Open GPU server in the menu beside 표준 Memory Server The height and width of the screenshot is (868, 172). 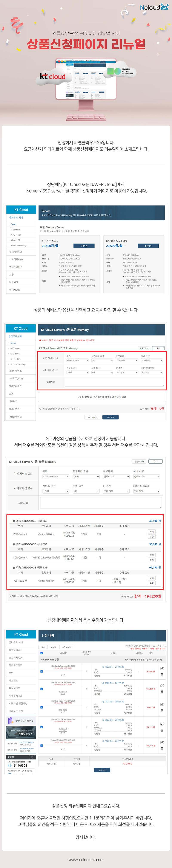(x=16, y=235)
